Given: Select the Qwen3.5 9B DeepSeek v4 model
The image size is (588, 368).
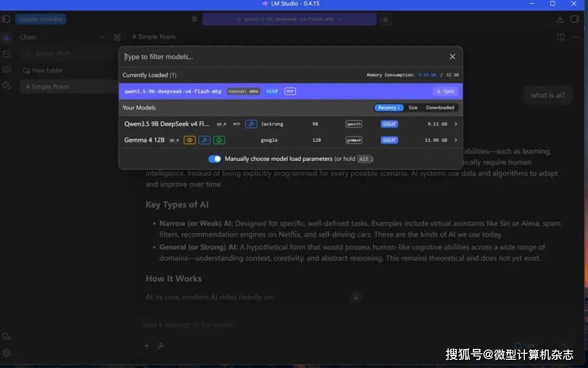Looking at the screenshot, I should pyautogui.click(x=291, y=124).
